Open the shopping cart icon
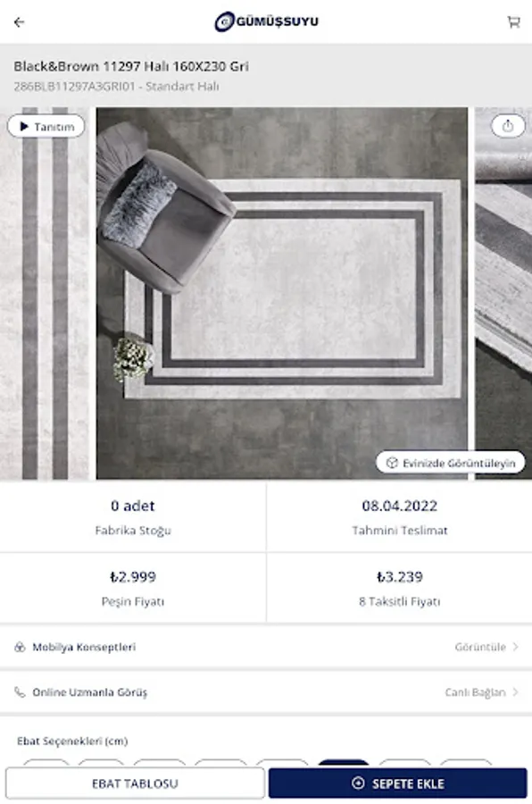The image size is (532, 804). [513, 21]
